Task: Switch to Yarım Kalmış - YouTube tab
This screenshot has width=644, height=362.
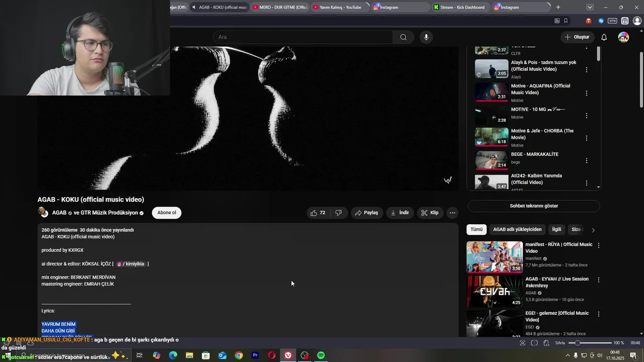Action: [340, 7]
